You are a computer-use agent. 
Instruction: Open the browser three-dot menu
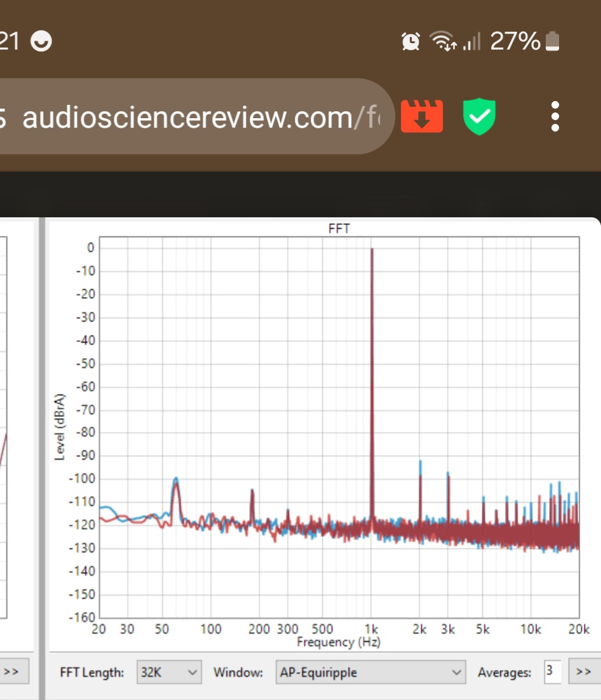(555, 116)
